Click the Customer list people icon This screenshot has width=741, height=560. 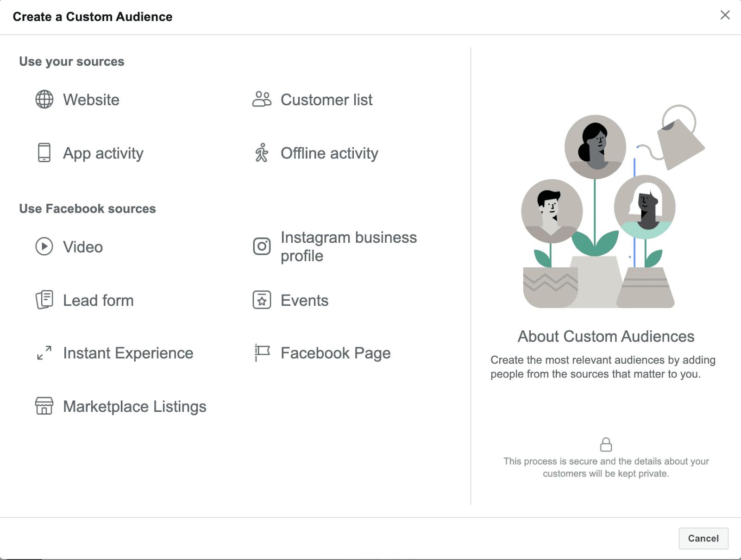pyautogui.click(x=262, y=99)
